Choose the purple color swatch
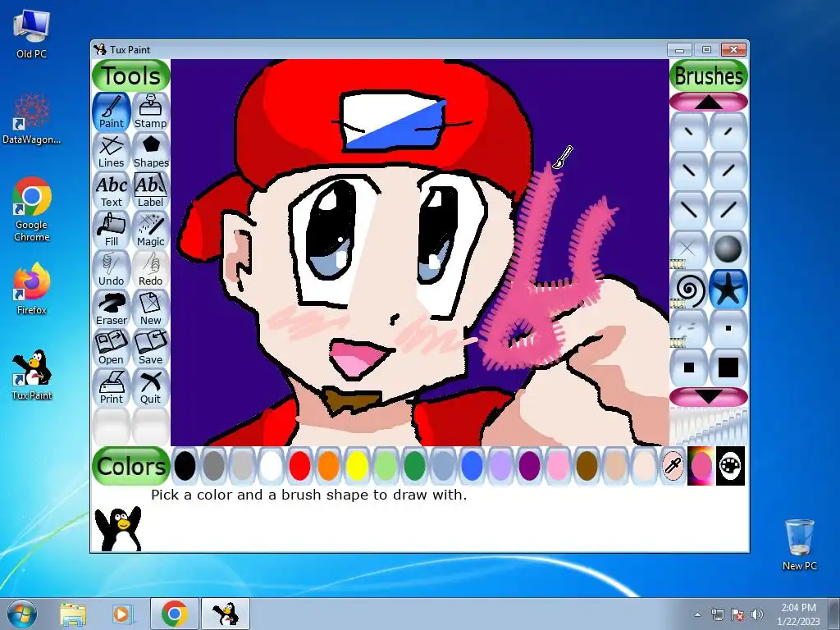 [x=529, y=466]
